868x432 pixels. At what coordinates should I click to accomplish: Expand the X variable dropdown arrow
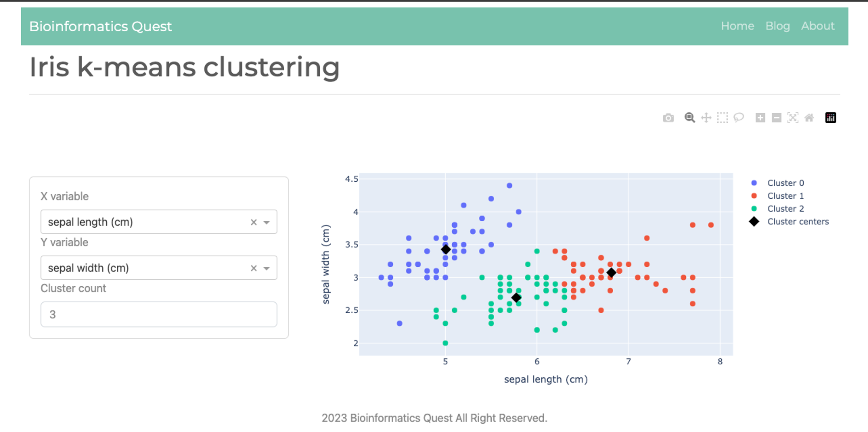pyautogui.click(x=266, y=223)
